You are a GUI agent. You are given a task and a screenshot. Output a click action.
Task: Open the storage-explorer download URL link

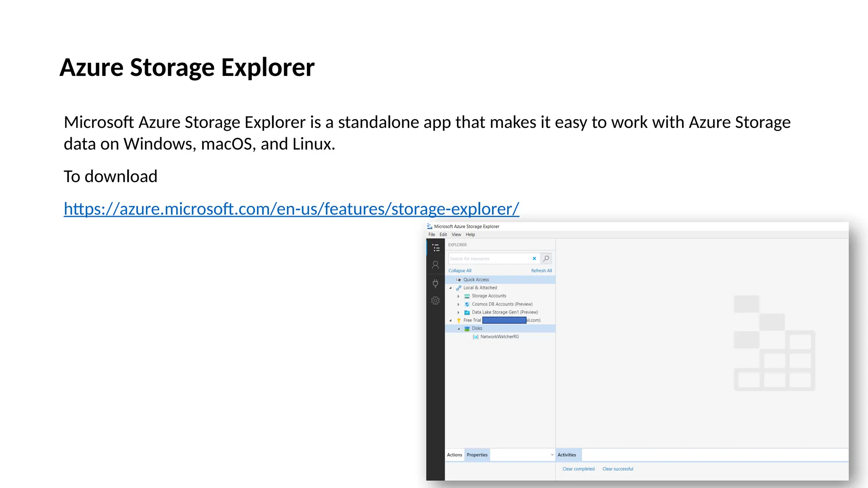292,209
